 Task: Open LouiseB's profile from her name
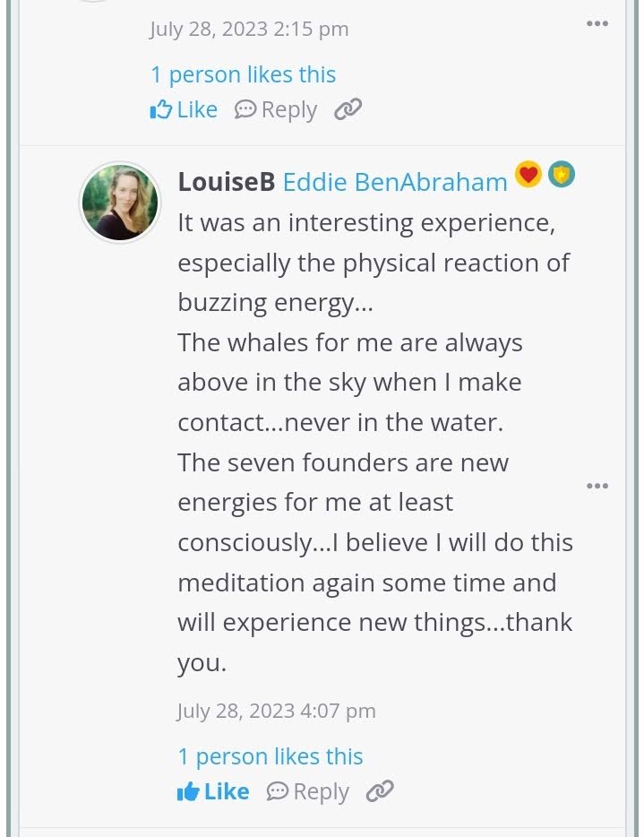coord(227,182)
